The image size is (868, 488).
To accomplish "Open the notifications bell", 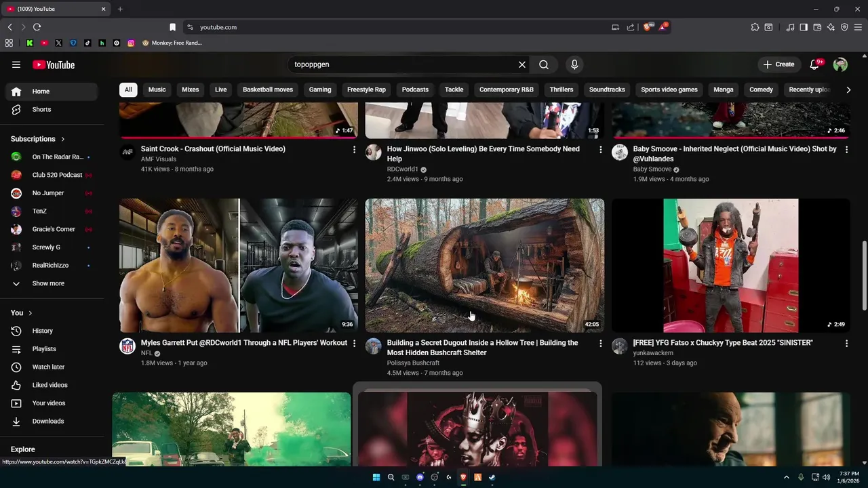I will [x=815, y=64].
